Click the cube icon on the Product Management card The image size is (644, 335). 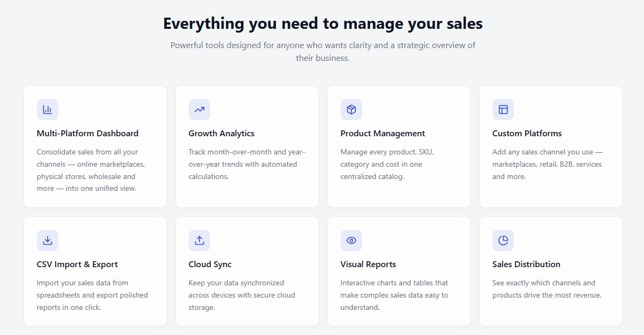click(351, 109)
